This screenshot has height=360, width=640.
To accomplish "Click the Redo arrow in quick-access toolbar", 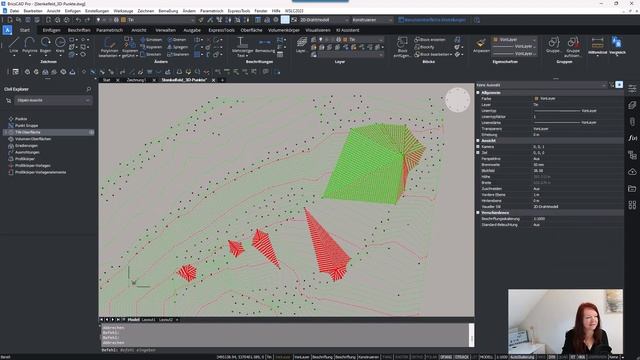I will (x=87, y=20).
